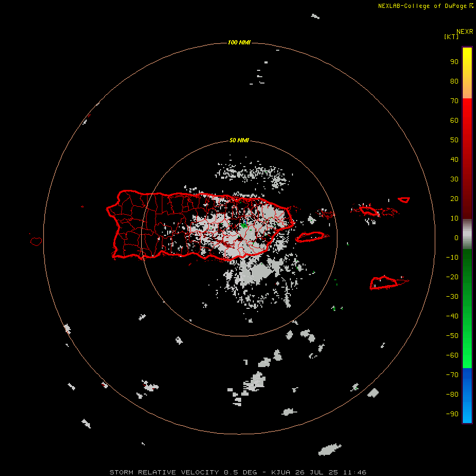Image resolution: width=476 pixels, height=476 pixels.
Task: Pick the blue bottom segment of the color bar
Action: [467, 396]
